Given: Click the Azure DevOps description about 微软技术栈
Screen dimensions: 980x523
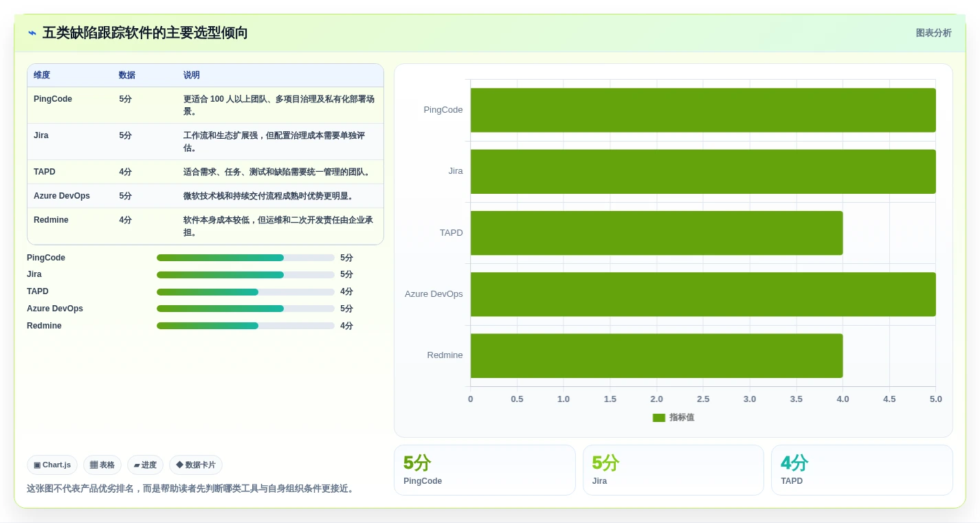Looking at the screenshot, I should [x=269, y=196].
